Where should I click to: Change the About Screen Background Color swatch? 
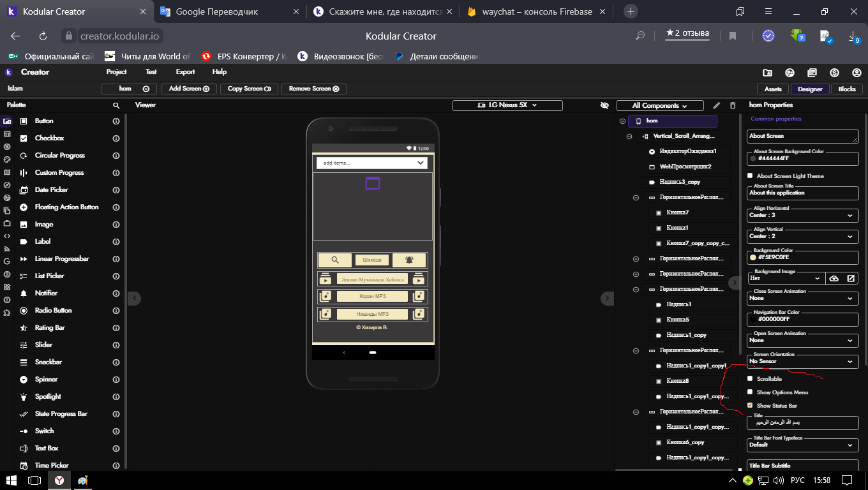(753, 158)
